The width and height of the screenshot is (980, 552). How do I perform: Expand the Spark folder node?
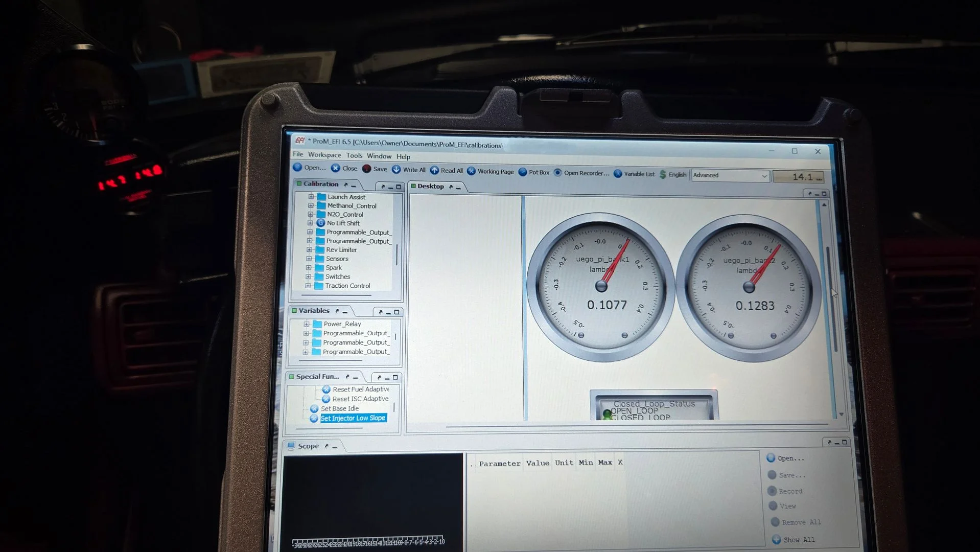click(309, 267)
